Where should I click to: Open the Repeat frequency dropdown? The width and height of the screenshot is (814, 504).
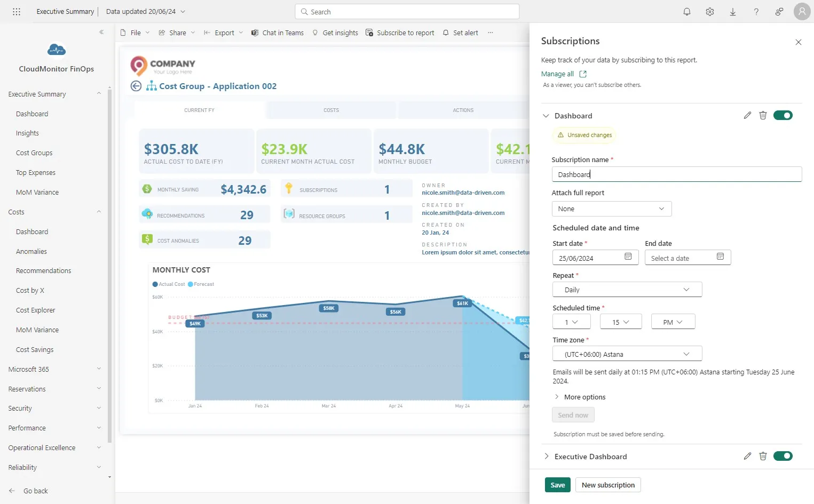(x=627, y=290)
